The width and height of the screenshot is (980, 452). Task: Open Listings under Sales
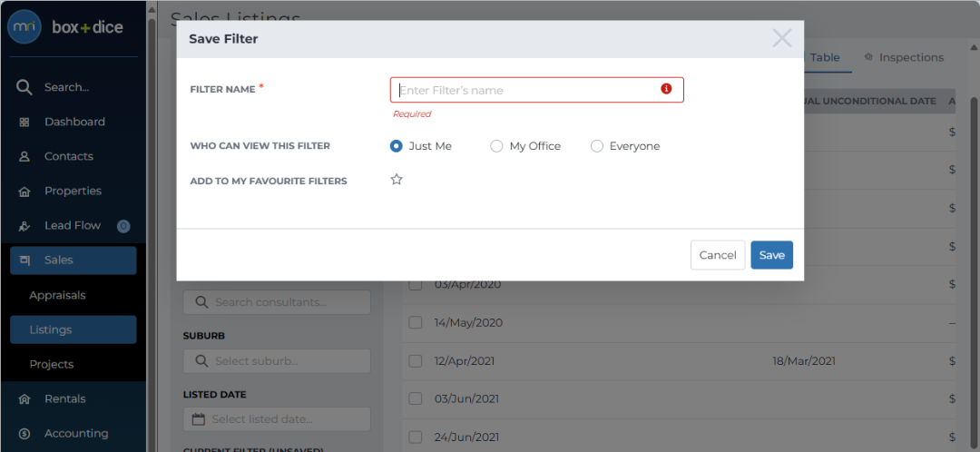click(x=73, y=329)
